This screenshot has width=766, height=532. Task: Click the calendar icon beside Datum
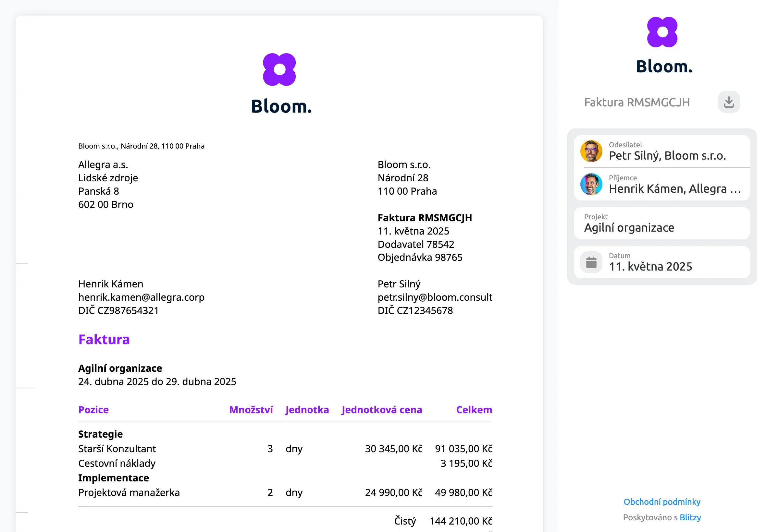tap(591, 262)
